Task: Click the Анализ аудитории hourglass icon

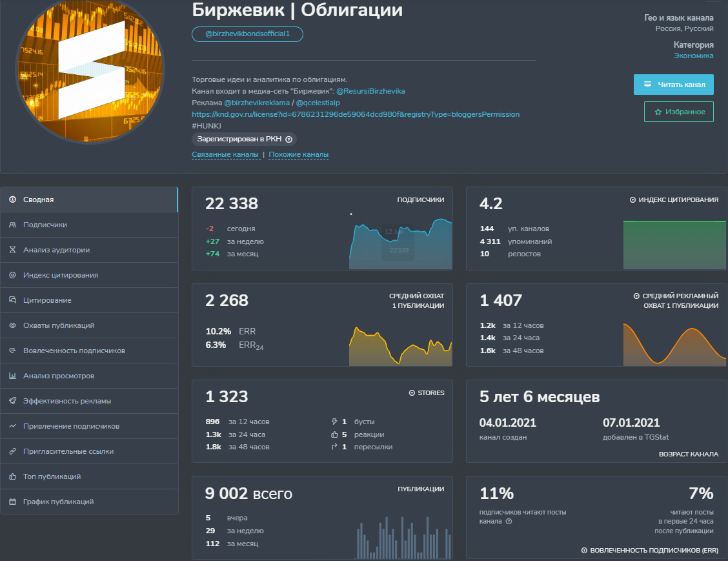Action: click(12, 250)
